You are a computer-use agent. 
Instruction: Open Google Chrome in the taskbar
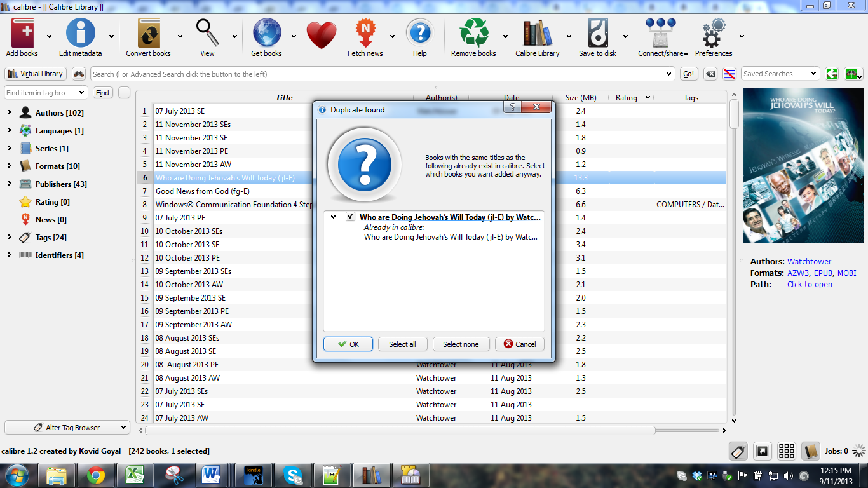click(96, 475)
